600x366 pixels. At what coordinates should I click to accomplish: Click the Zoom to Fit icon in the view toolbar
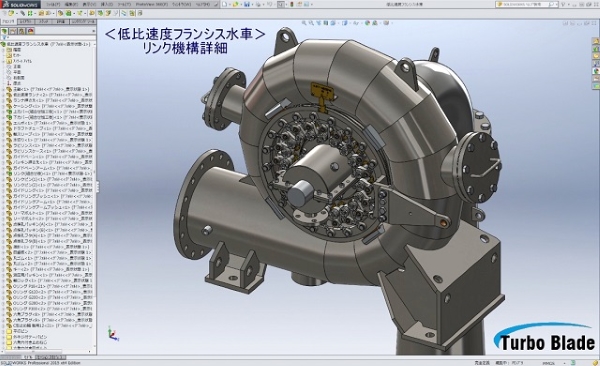click(304, 23)
